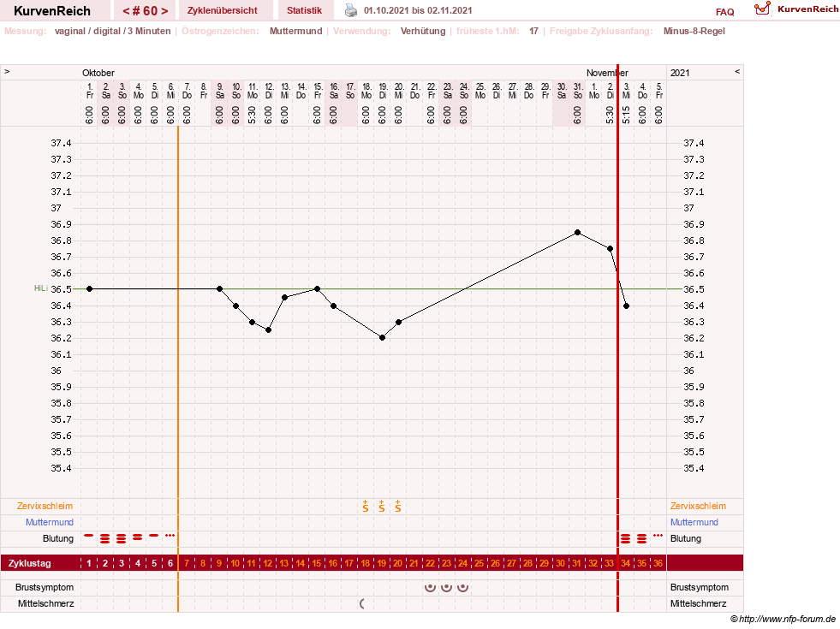Open the FAQ link

point(724,12)
